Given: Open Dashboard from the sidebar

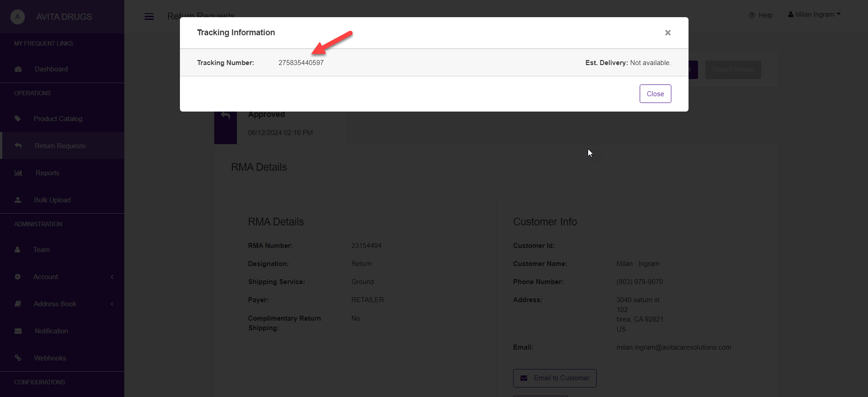Looking at the screenshot, I should point(62,69).
